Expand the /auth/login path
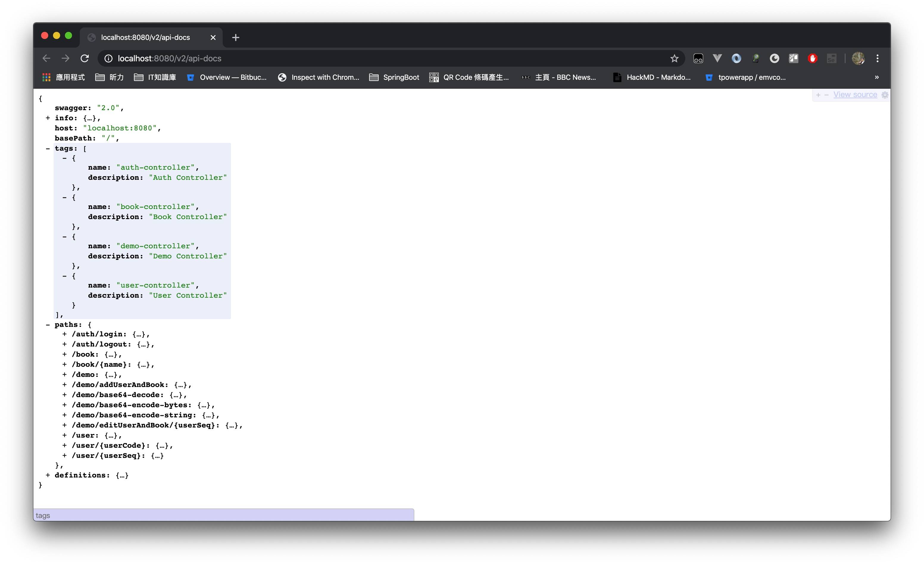Image resolution: width=924 pixels, height=565 pixels. pyautogui.click(x=65, y=334)
